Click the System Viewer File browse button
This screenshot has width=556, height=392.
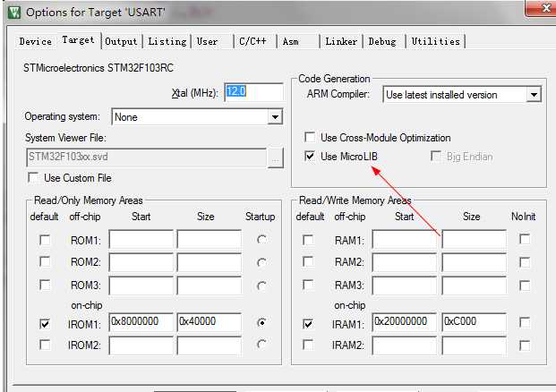pos(276,158)
